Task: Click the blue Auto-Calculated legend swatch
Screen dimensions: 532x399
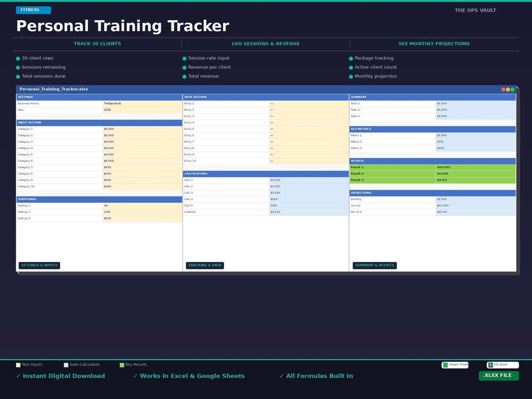Action: point(66,365)
